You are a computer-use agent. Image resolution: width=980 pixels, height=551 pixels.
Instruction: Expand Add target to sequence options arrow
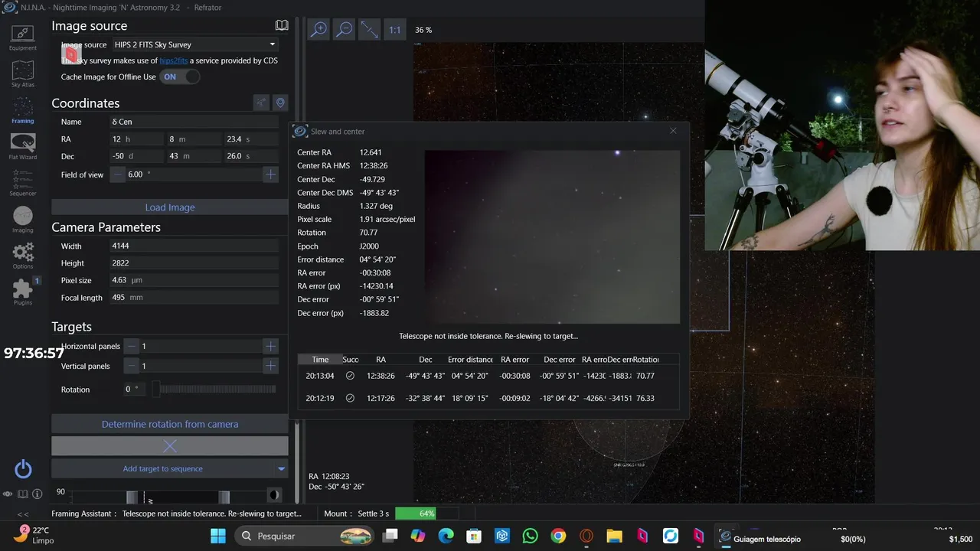click(281, 469)
